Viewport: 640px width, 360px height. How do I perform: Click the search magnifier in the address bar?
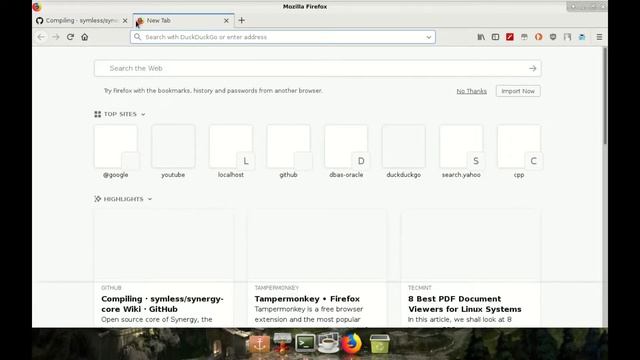138,37
